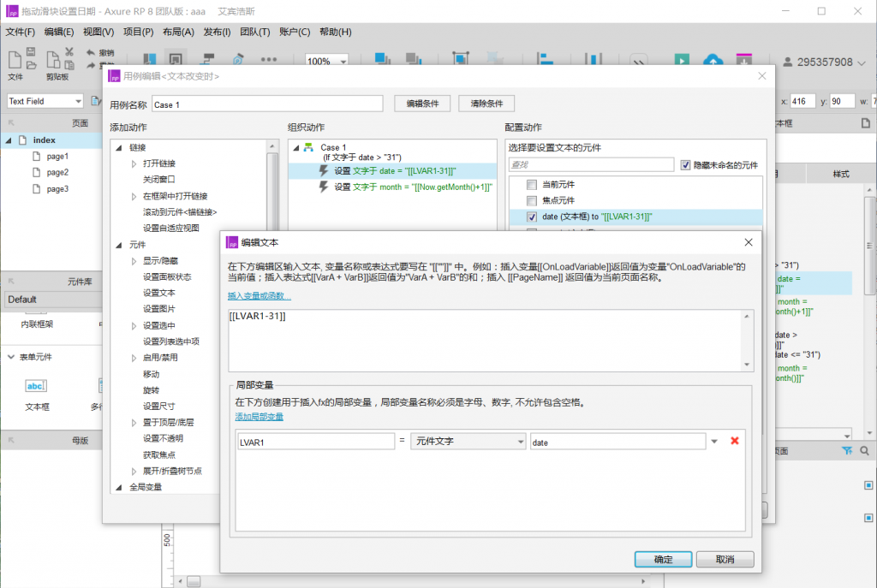The image size is (877, 588).
Task: Click the x coordinate field showing 416
Action: coord(803,101)
